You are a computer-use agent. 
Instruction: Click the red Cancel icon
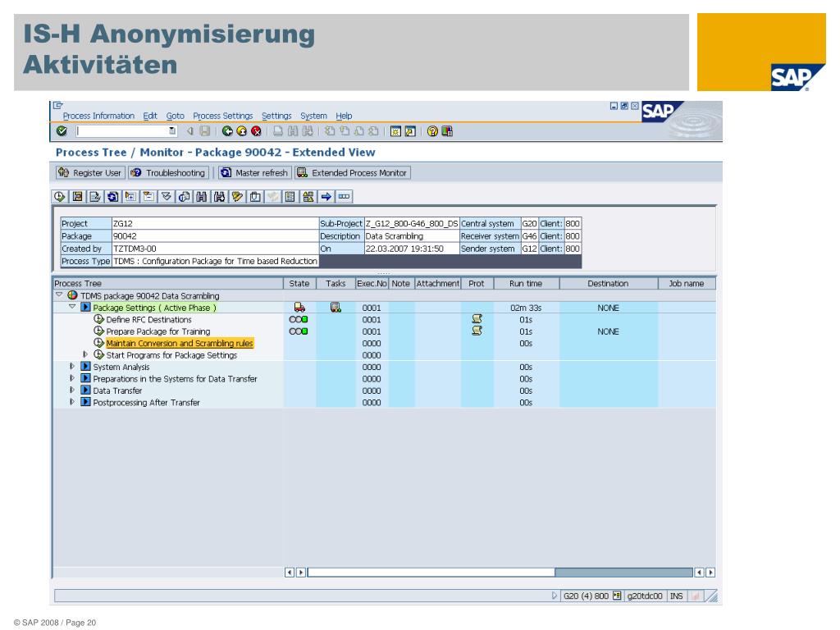point(256,131)
